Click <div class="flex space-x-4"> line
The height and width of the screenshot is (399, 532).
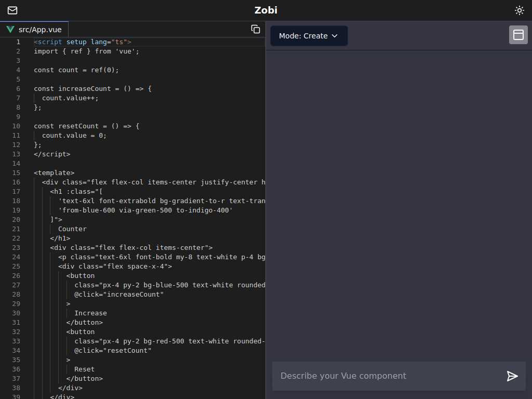tap(115, 267)
